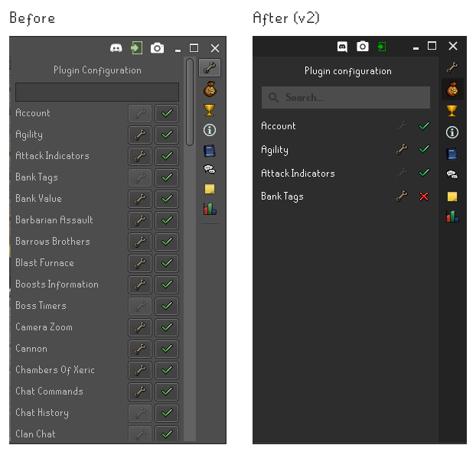The width and height of the screenshot is (476, 458).
Task: Open wrench configuration tab in After (v2) sidebar
Action: click(452, 67)
